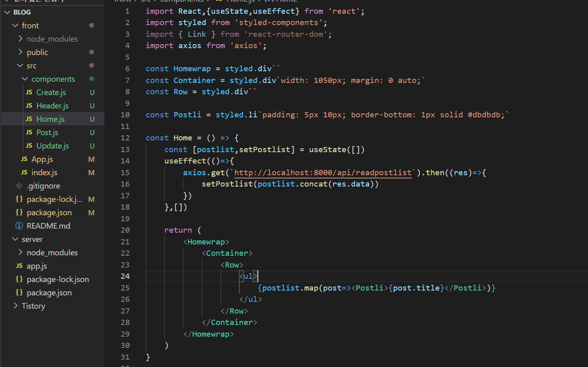The height and width of the screenshot is (367, 588).
Task: Select Create.js in the explorer
Action: tap(51, 92)
